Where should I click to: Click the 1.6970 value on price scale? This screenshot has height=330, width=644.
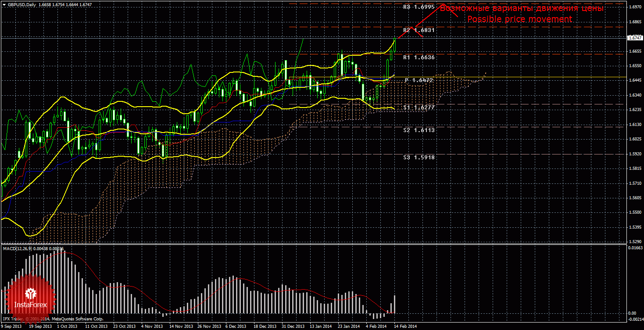(x=635, y=7)
